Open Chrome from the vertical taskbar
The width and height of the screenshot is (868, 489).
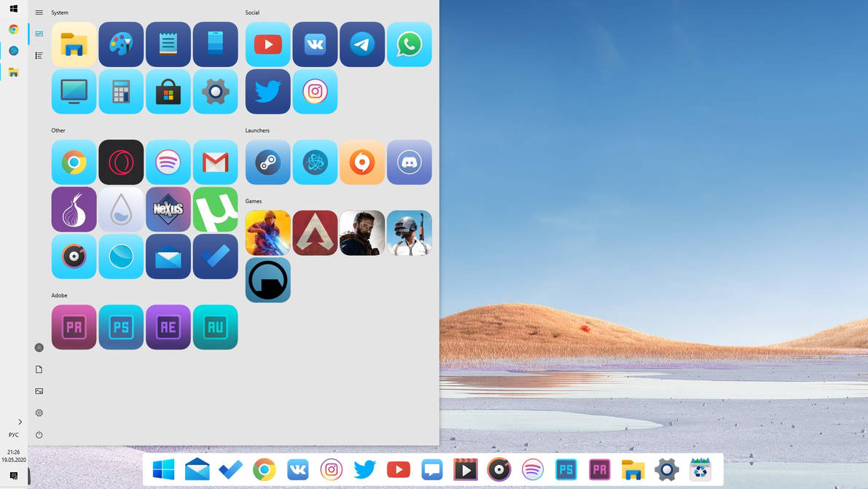coord(14,29)
